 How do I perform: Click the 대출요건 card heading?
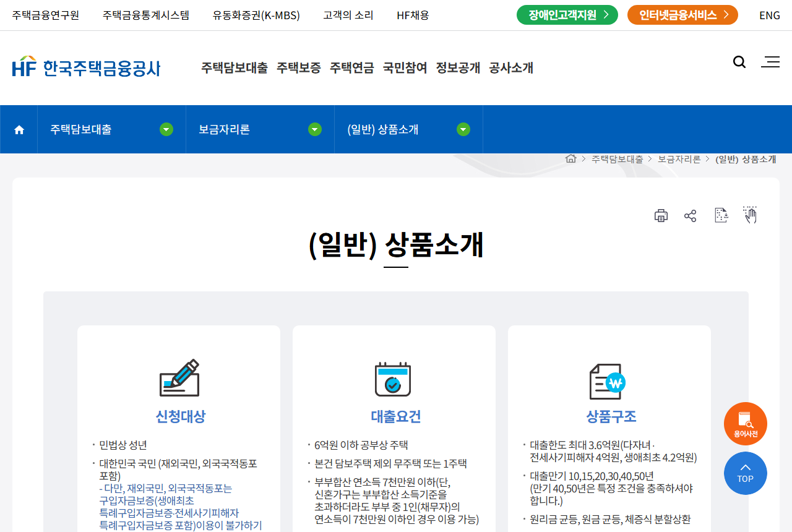(396, 417)
